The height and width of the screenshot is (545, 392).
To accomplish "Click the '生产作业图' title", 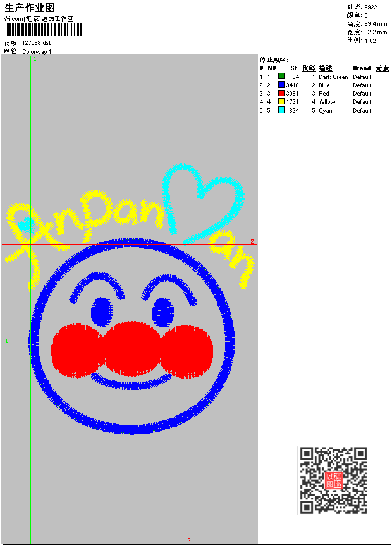I will 30,8.
